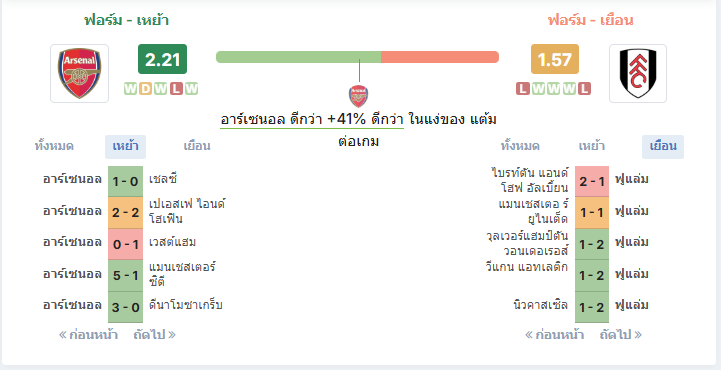Select เยือน tab under Arsenal form
The width and height of the screenshot is (721, 370).
point(197,147)
